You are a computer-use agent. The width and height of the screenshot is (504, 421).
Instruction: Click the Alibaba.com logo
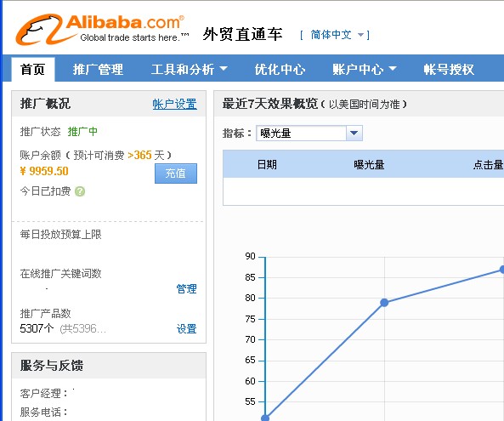pos(102,30)
